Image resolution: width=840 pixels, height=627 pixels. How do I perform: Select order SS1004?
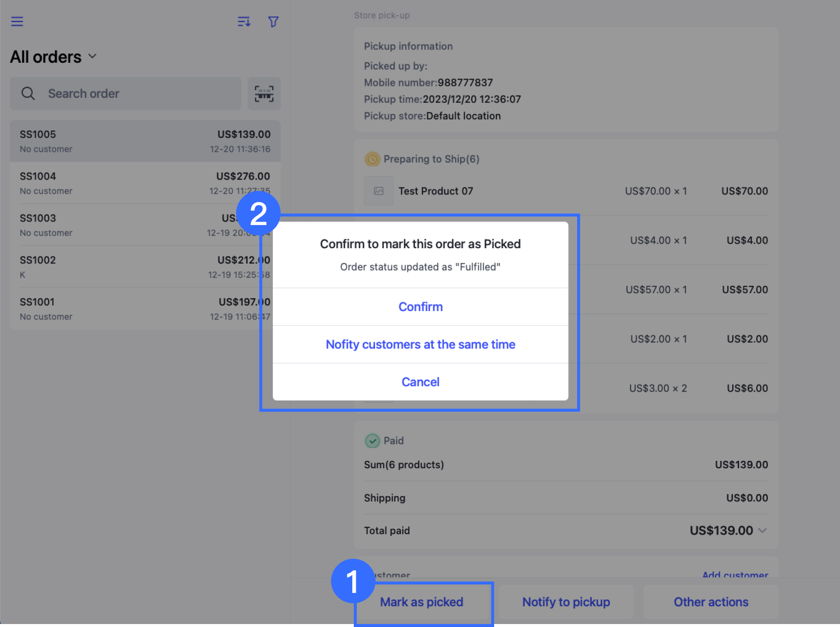pyautogui.click(x=145, y=183)
